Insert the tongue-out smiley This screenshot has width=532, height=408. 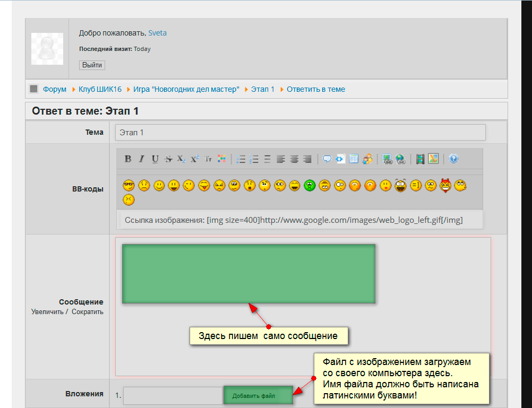[204, 186]
